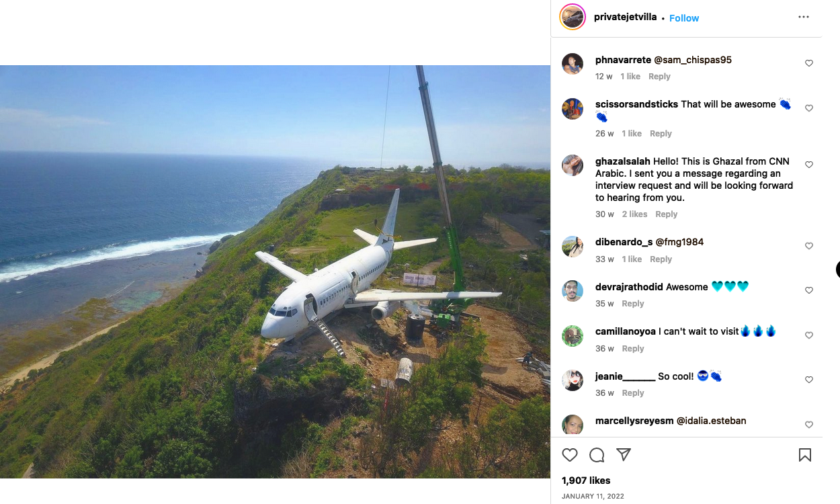Share post using the paper plane icon
This screenshot has width=840, height=504.
[x=624, y=455]
